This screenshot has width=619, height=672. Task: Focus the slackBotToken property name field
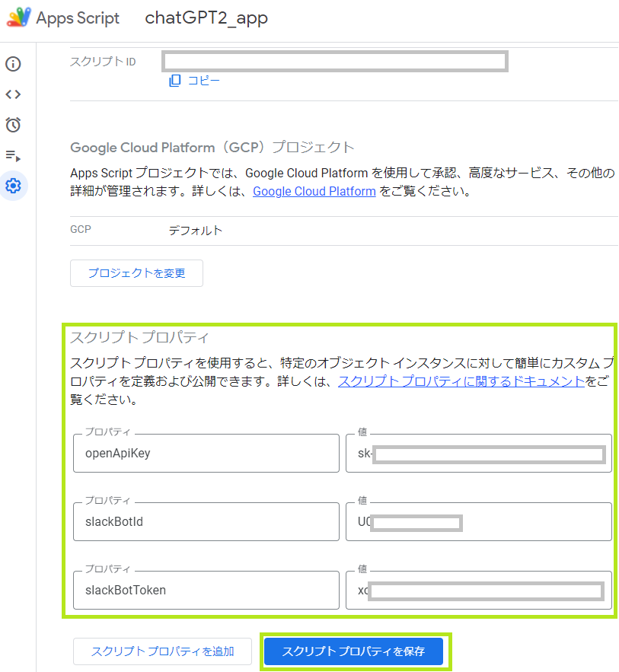coord(206,590)
